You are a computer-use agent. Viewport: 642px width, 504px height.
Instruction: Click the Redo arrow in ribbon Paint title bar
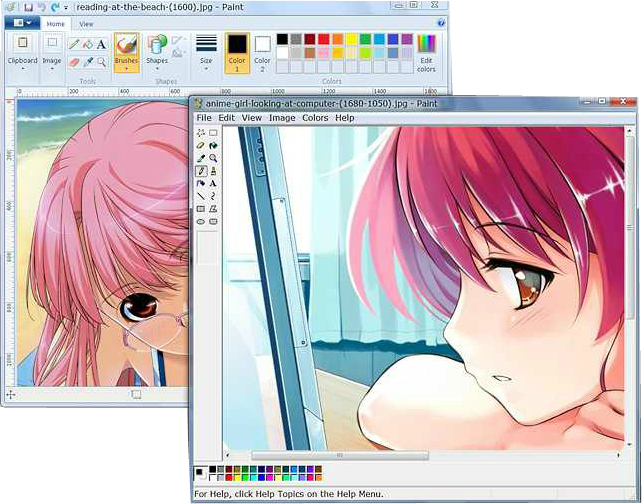pos(54,7)
